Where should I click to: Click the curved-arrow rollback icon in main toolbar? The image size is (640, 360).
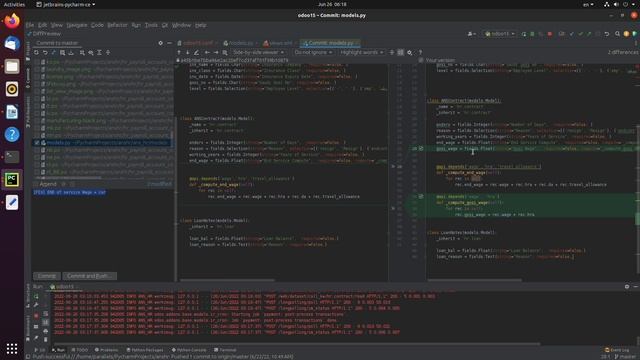pos(607,34)
